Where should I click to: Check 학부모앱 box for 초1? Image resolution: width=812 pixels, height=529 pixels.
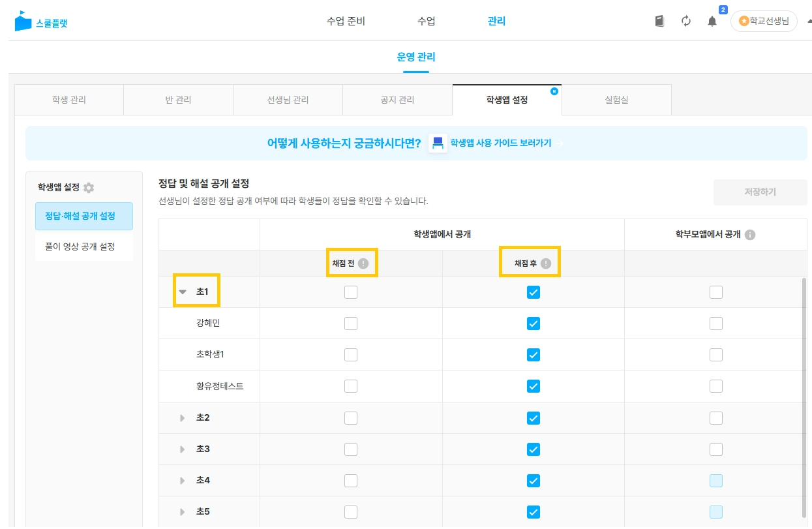(x=716, y=292)
